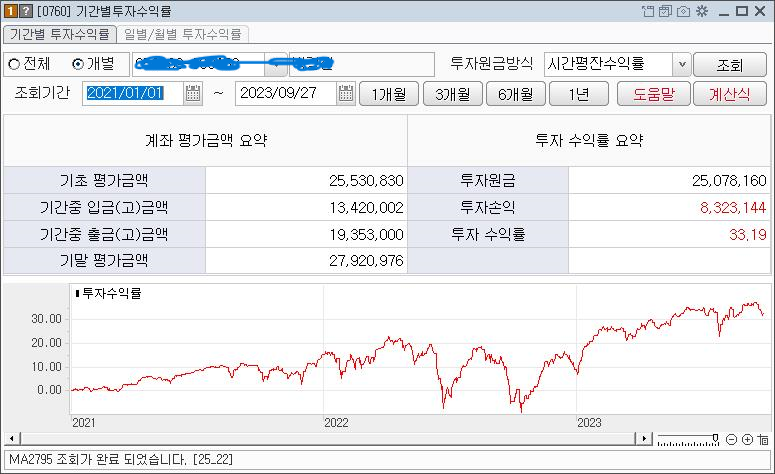
Task: Click the 투자 수익률 value 33.19
Action: tap(748, 235)
